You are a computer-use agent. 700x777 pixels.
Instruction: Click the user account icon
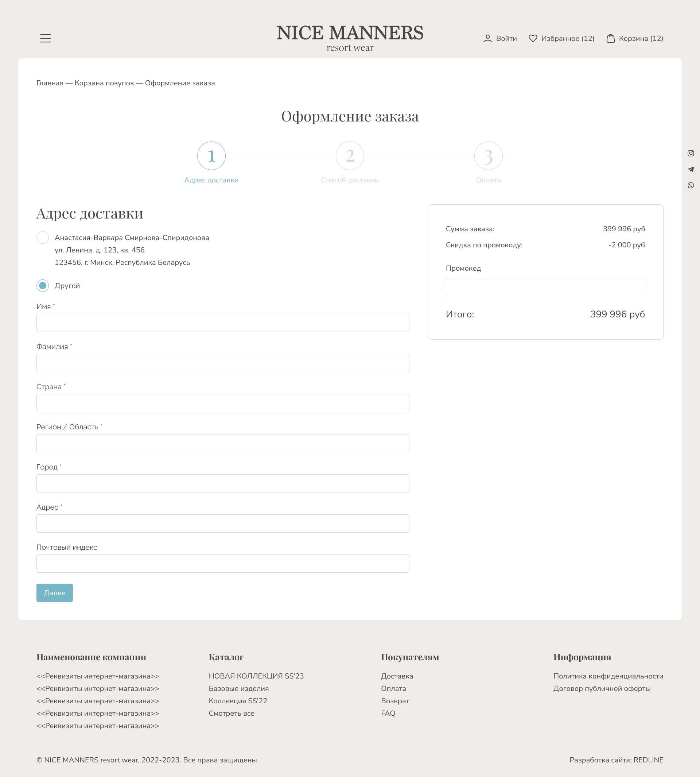(x=487, y=38)
